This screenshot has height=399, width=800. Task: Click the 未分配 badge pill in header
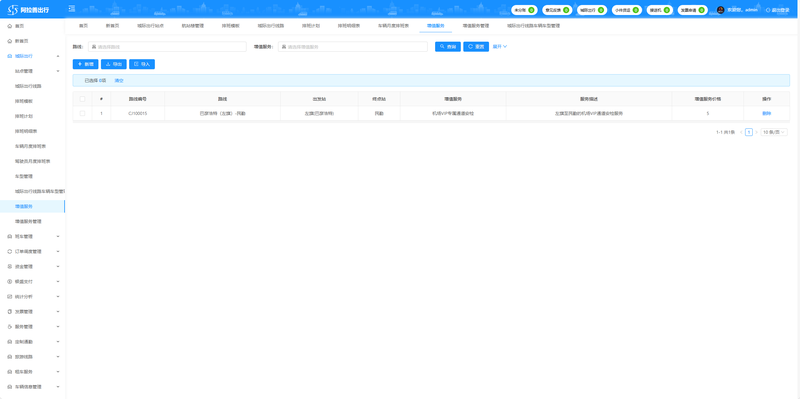point(524,10)
